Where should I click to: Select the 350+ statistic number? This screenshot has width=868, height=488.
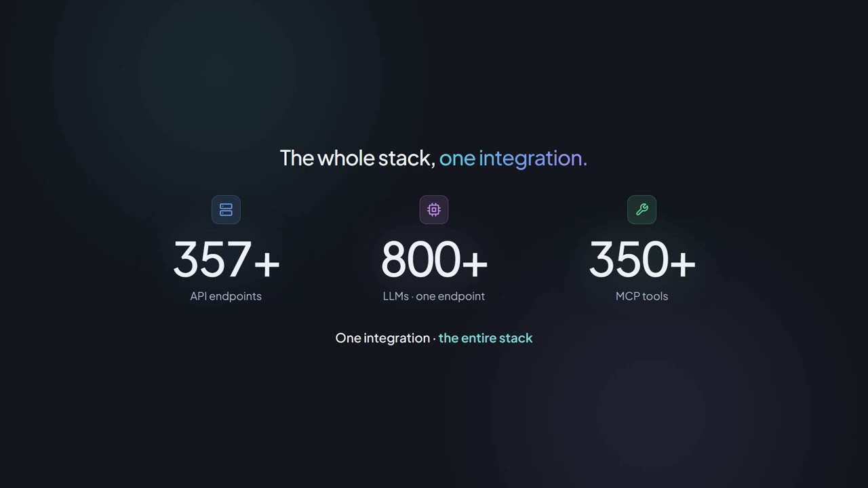click(642, 260)
